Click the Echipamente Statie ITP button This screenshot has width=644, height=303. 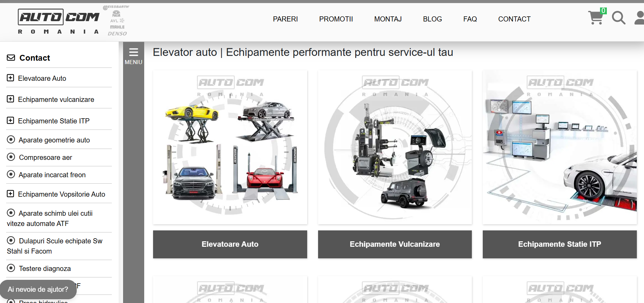pyautogui.click(x=560, y=244)
